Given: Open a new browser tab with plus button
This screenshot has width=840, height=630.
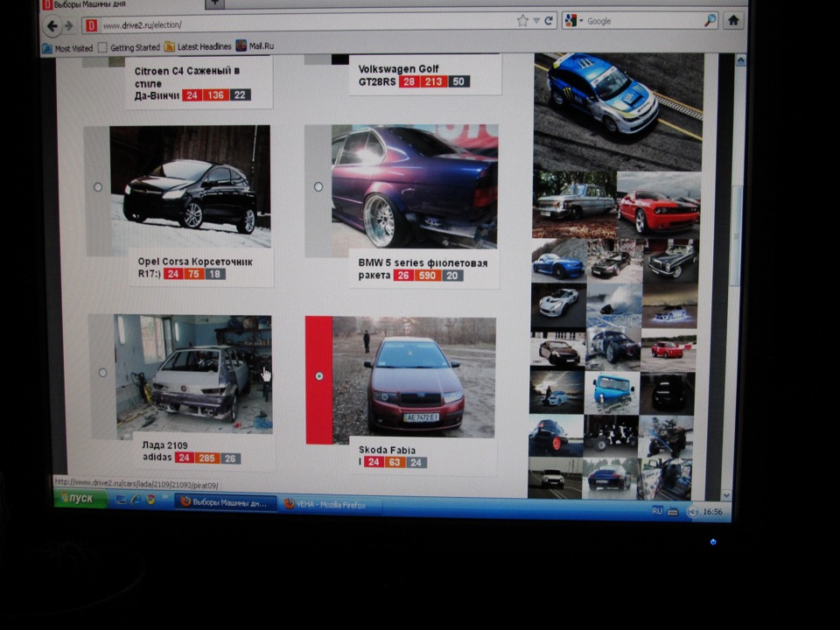Looking at the screenshot, I should (x=214, y=3).
